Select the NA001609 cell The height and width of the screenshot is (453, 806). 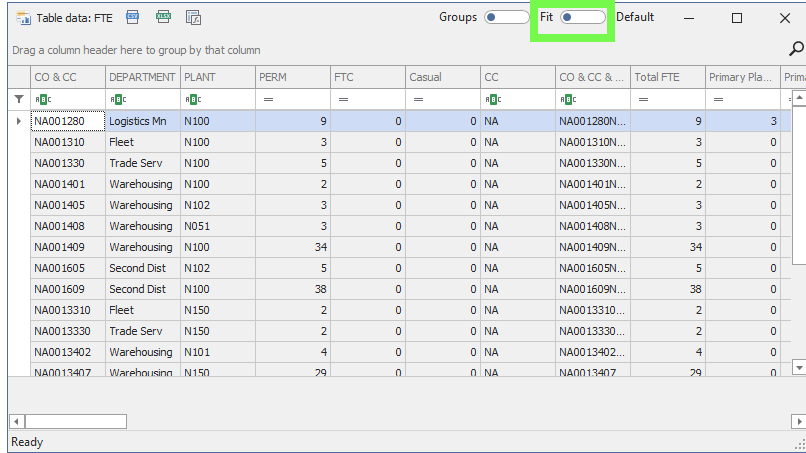pyautogui.click(x=67, y=289)
